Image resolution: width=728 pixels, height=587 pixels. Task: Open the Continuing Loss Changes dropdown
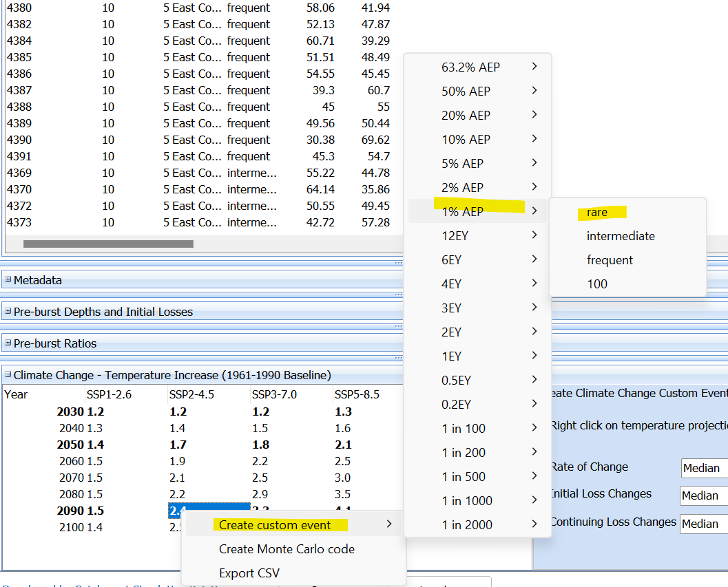point(703,524)
